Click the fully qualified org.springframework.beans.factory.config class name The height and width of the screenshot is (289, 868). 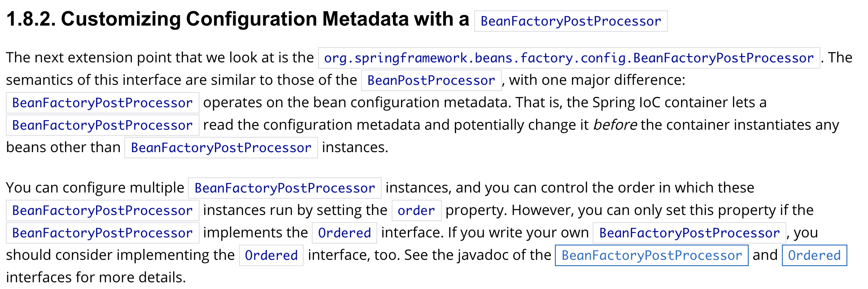(x=568, y=58)
